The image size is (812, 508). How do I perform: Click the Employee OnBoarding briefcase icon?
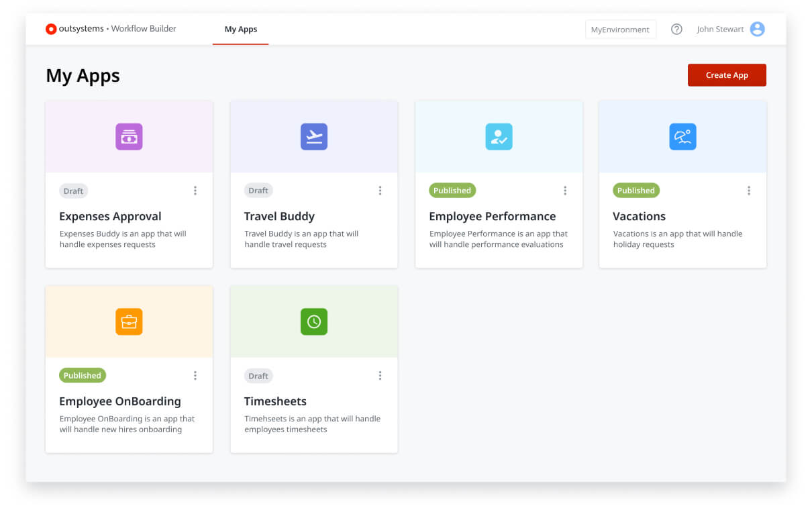click(129, 322)
